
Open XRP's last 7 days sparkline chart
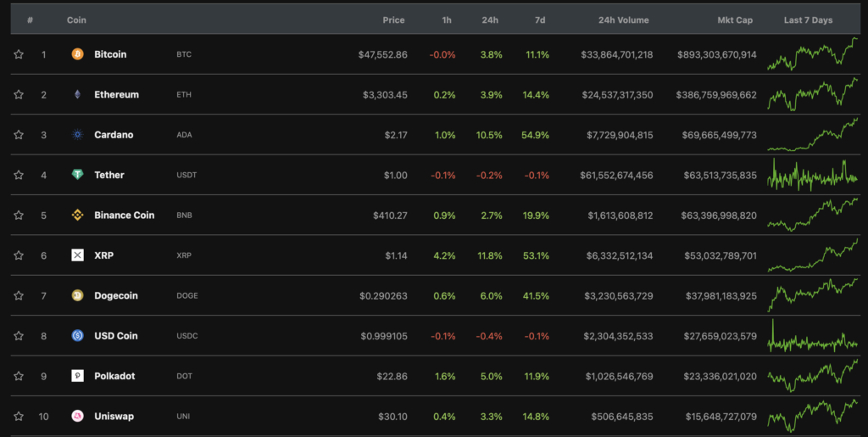[x=812, y=255]
